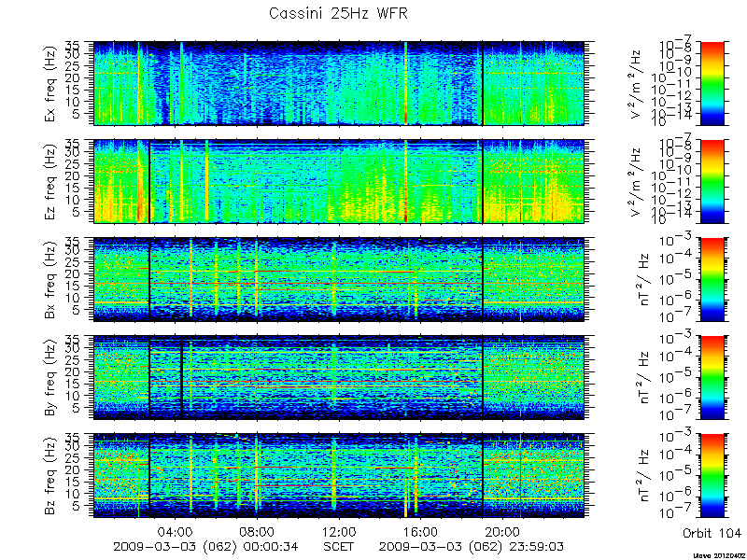This screenshot has width=747, height=560.
Task: Click the "Bx freq (Hz)" axis label
Action: coord(51,279)
